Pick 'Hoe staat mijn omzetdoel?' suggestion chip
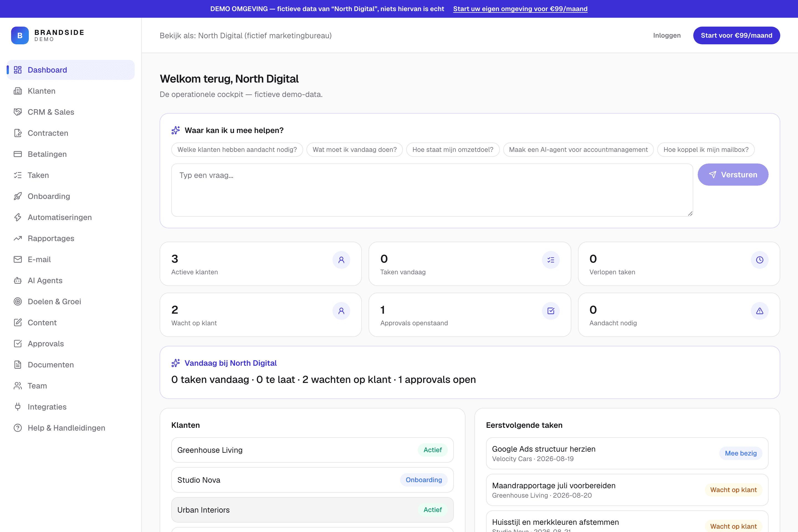This screenshot has width=798, height=532. (452, 150)
